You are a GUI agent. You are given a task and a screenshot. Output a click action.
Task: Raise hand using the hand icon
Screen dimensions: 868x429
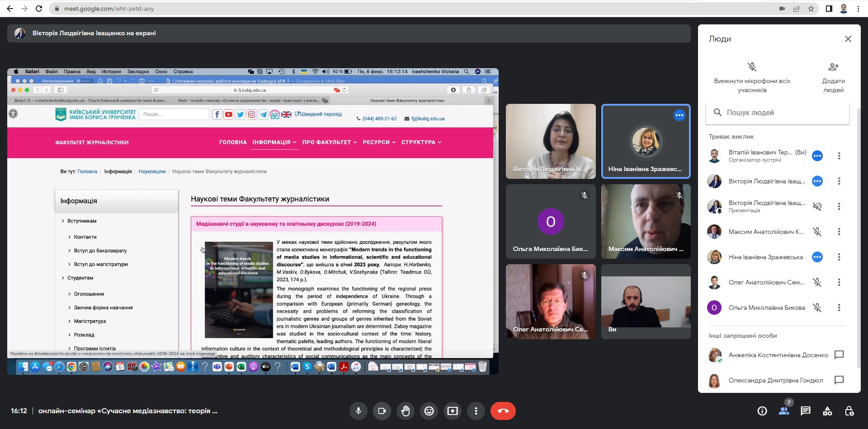click(406, 411)
